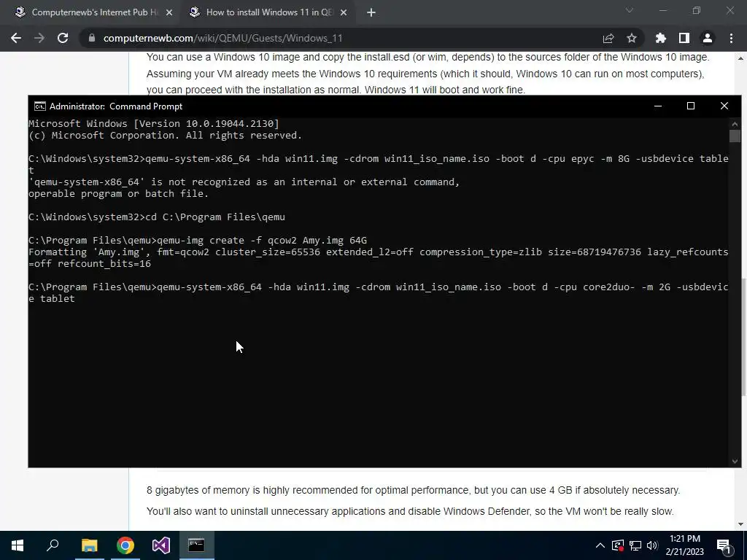Click '8 gigabytes of memory is highly recommended' paragraph
Image resolution: width=747 pixels, height=560 pixels.
(x=413, y=490)
